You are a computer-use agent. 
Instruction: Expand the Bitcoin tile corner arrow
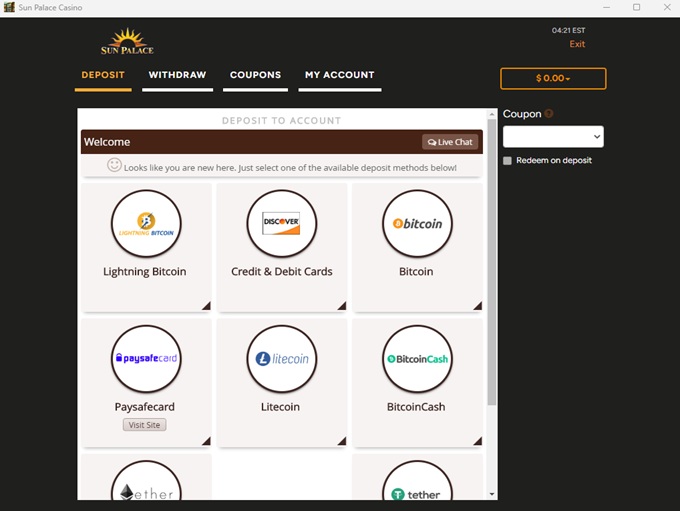(477, 306)
